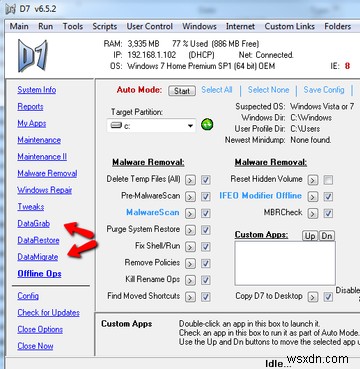Viewport: 360px width, 369px height.
Task: Run Kill Rename Ops arrow button
Action: click(x=190, y=280)
